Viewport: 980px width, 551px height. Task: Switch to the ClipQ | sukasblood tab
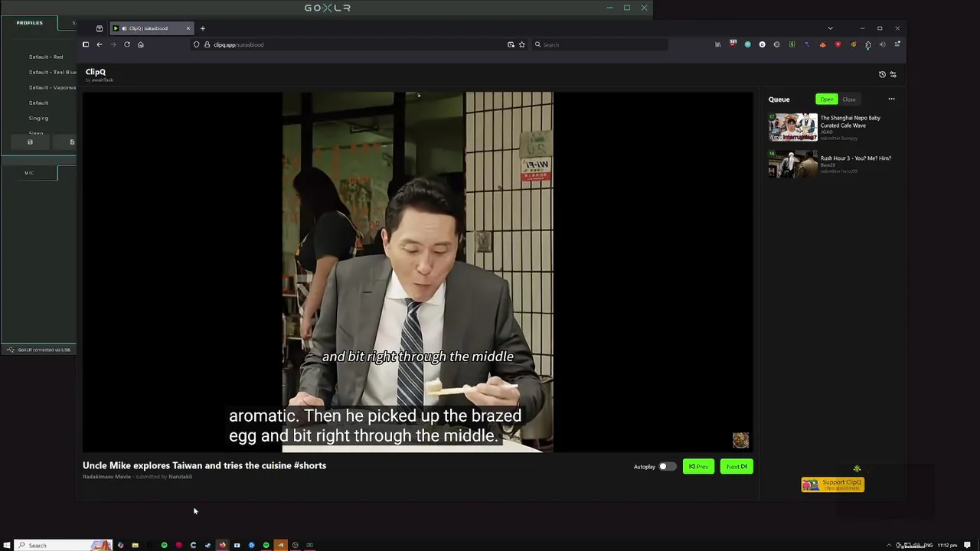pos(152,28)
